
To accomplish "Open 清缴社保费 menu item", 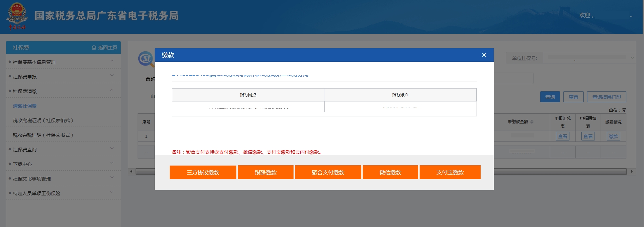I will [x=25, y=106].
